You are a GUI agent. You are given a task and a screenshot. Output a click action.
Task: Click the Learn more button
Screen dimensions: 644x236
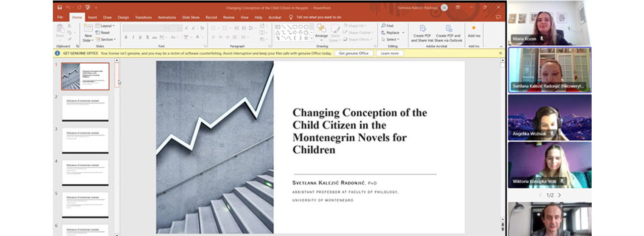pyautogui.click(x=390, y=53)
